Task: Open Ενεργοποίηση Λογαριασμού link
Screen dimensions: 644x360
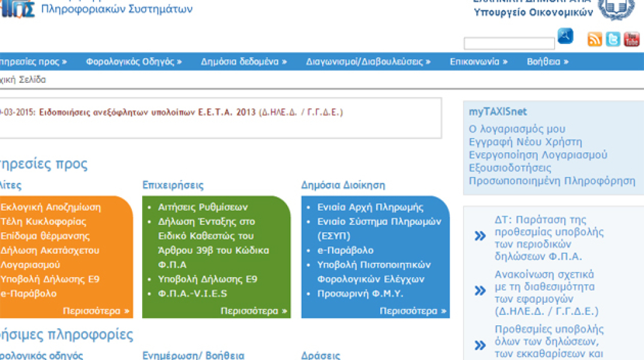Action: tap(538, 155)
